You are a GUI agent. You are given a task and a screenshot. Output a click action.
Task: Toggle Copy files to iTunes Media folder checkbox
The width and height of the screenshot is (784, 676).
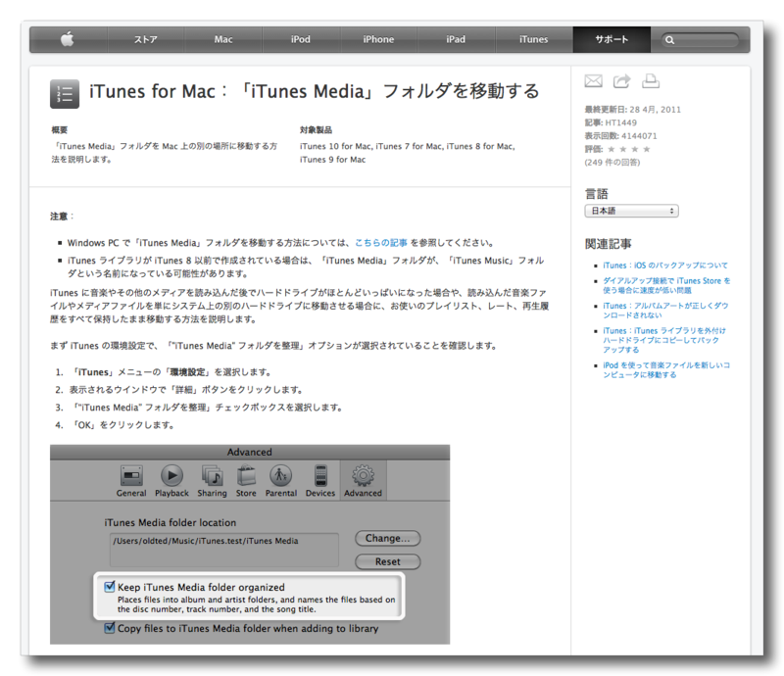[110, 628]
